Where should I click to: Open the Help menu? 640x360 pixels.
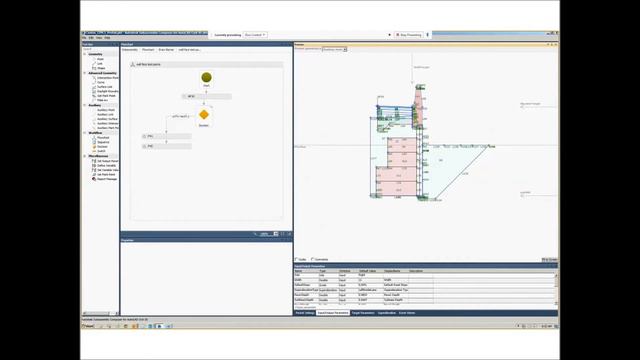tap(107, 38)
